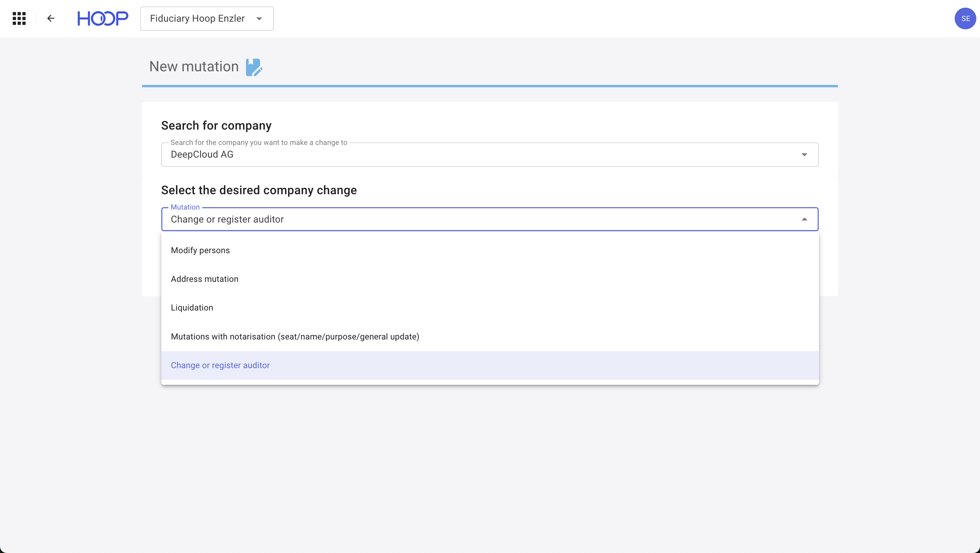The width and height of the screenshot is (980, 553).
Task: Click the back arrow icon
Action: [x=51, y=18]
